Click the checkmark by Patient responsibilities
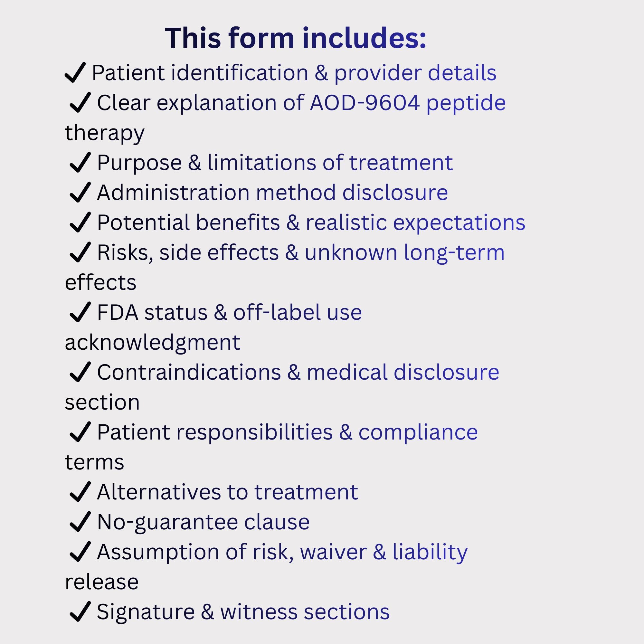The image size is (644, 644). [80, 432]
